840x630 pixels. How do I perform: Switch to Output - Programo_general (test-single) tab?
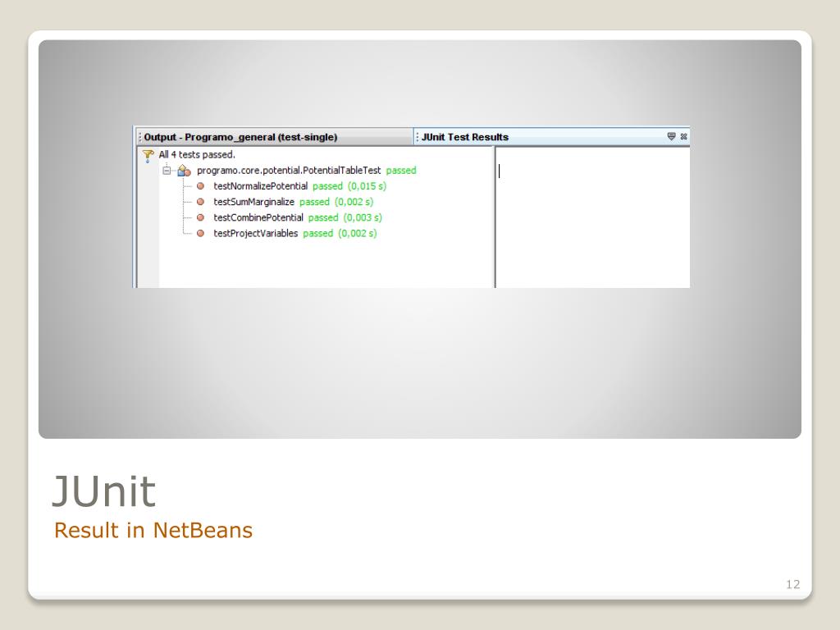pyautogui.click(x=274, y=137)
